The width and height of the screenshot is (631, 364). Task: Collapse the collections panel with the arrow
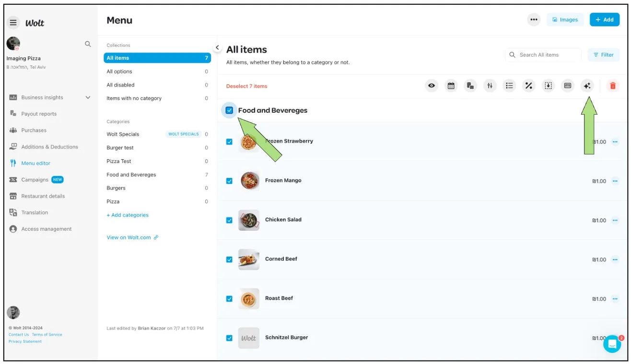(x=217, y=47)
